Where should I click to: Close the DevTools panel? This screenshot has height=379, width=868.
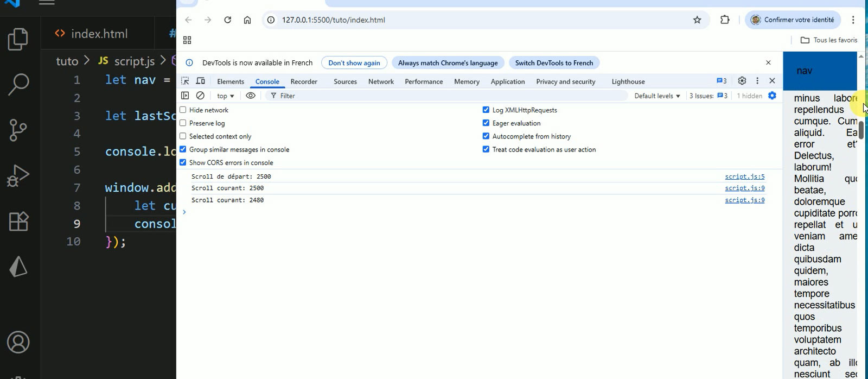tap(772, 81)
